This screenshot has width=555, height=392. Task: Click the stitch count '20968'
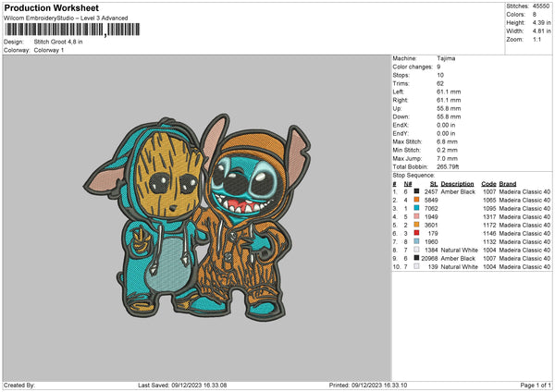pyautogui.click(x=430, y=258)
